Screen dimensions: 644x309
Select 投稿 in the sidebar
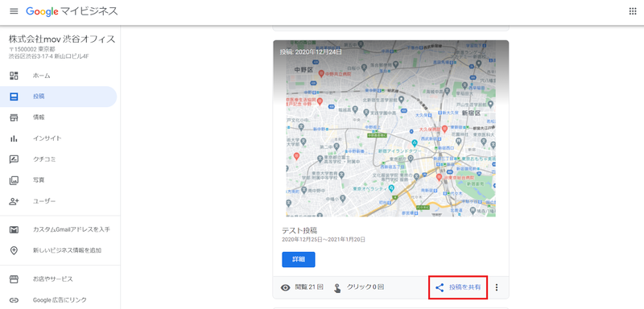point(58,97)
